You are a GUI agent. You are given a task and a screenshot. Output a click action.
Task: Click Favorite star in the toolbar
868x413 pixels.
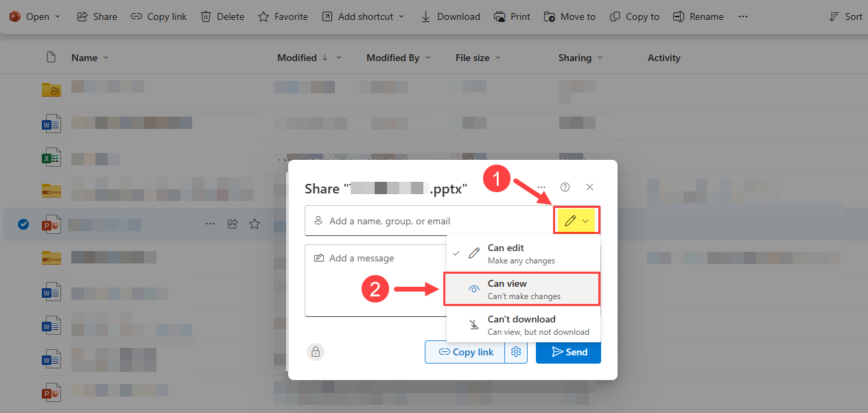pyautogui.click(x=283, y=16)
